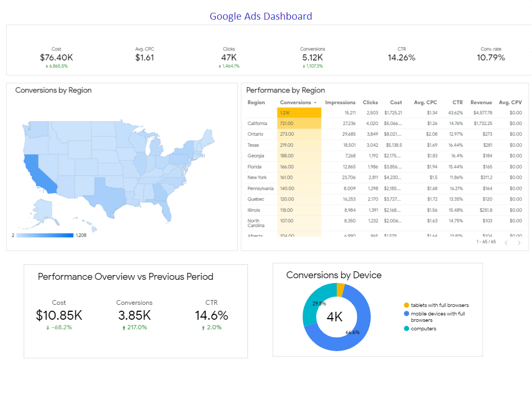Viewport: 532px width, 399px height.
Task: Select the Quebec row label
Action: pos(255,199)
